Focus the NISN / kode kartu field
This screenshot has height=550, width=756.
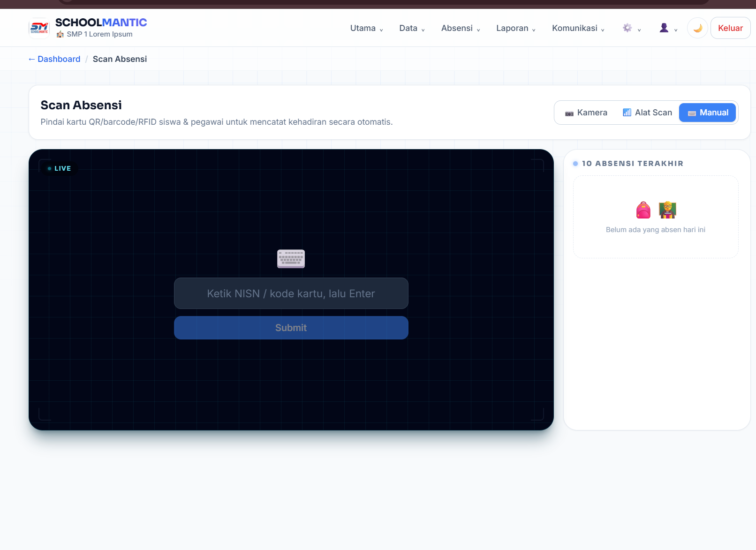(x=291, y=294)
